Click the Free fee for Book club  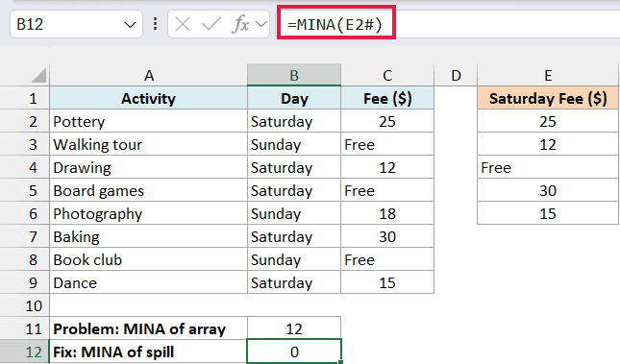pos(387,259)
